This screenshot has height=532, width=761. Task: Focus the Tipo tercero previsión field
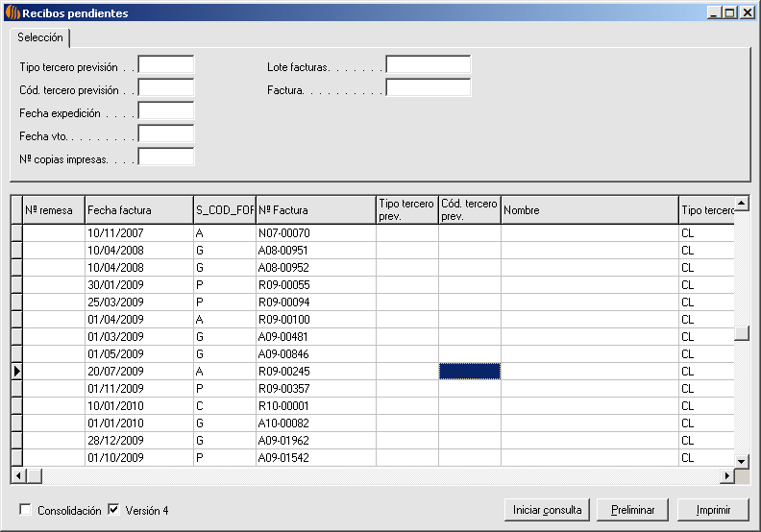pos(166,65)
